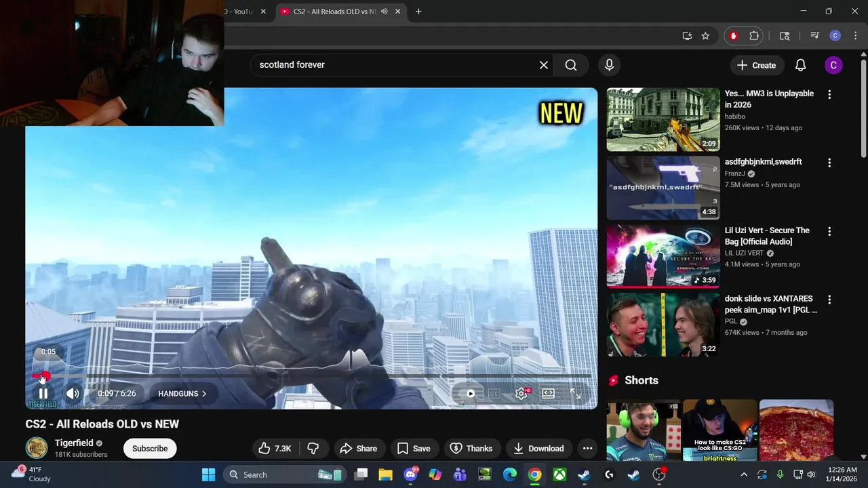Open Discord from the taskbar
868x488 pixels.
pos(410,474)
